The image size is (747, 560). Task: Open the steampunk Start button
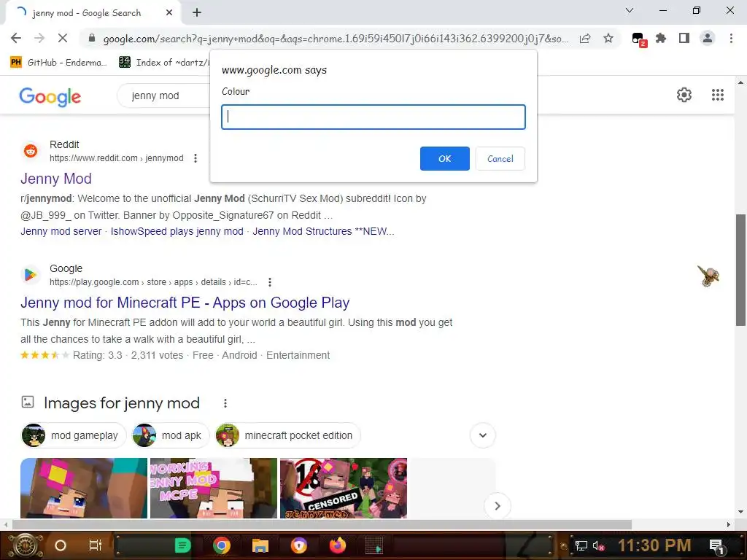coord(25,545)
